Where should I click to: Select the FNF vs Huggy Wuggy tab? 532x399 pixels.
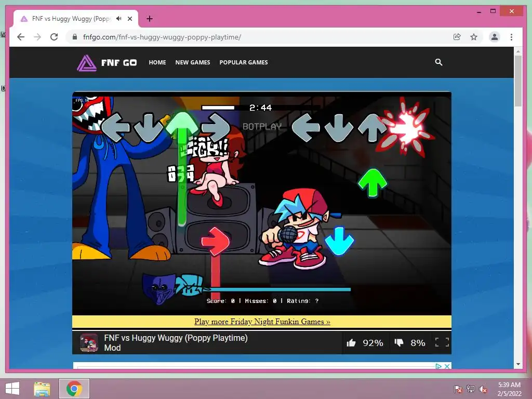click(75, 19)
